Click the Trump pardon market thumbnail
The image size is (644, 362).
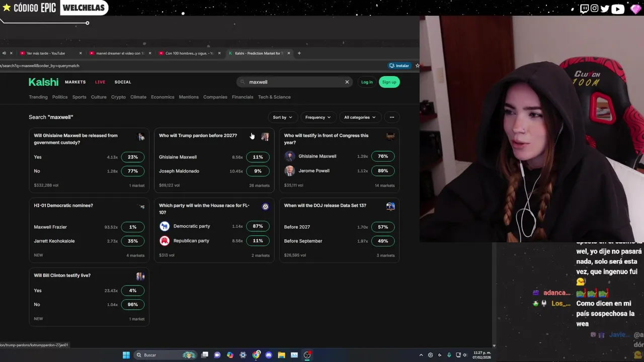(265, 137)
